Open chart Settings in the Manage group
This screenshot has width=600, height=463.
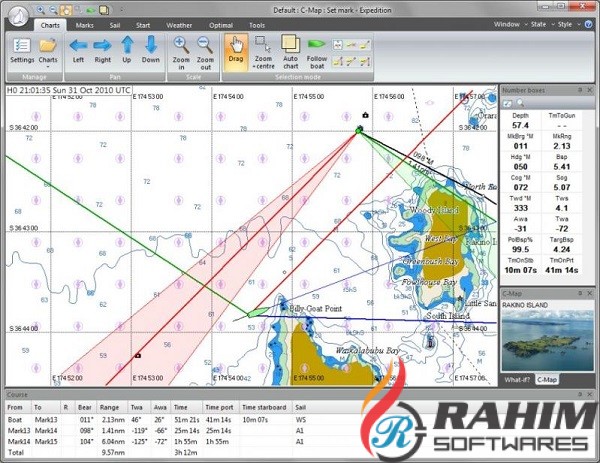pyautogui.click(x=22, y=51)
